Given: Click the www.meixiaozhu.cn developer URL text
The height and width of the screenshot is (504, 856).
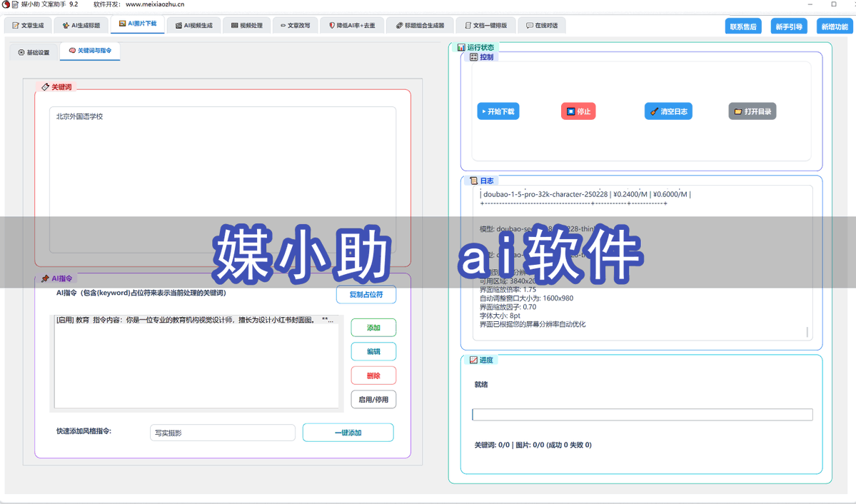Looking at the screenshot, I should click(x=155, y=4).
